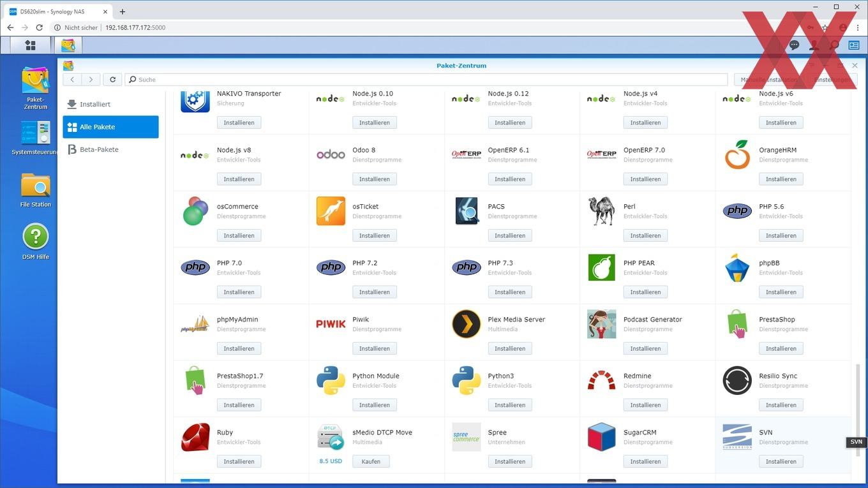Click the SVN Subversion icon

pos(737,437)
